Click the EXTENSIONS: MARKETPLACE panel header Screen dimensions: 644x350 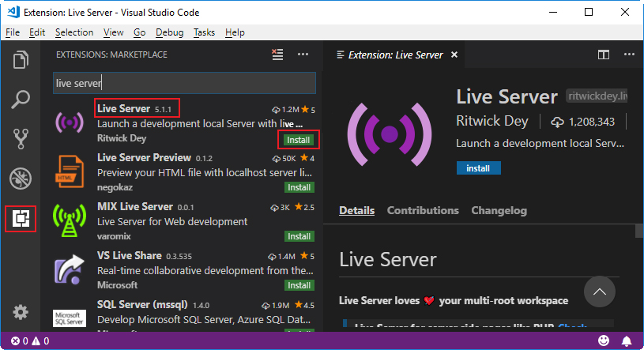click(111, 55)
